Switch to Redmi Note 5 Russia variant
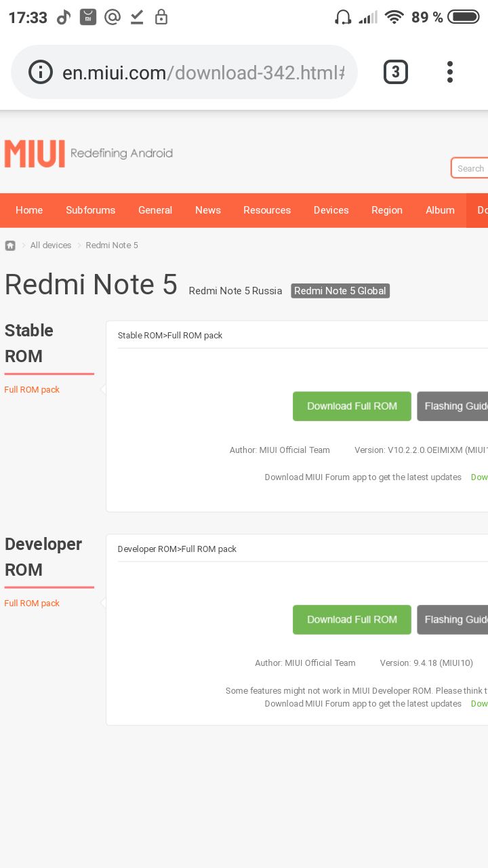The image size is (488, 868). coord(235,291)
